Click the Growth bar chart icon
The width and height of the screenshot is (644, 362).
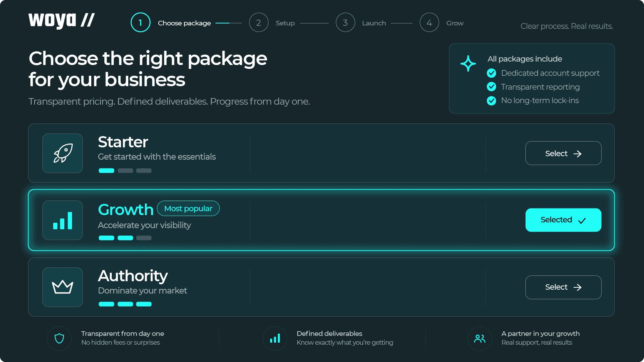[x=63, y=220]
